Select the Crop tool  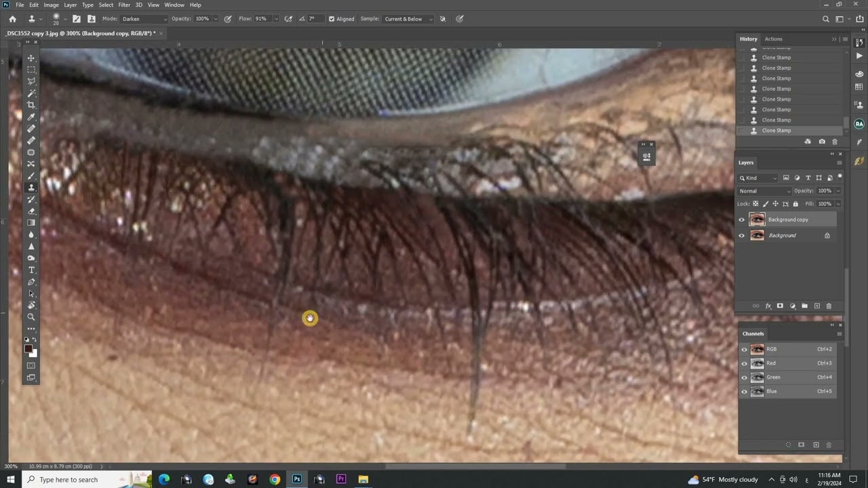31,105
